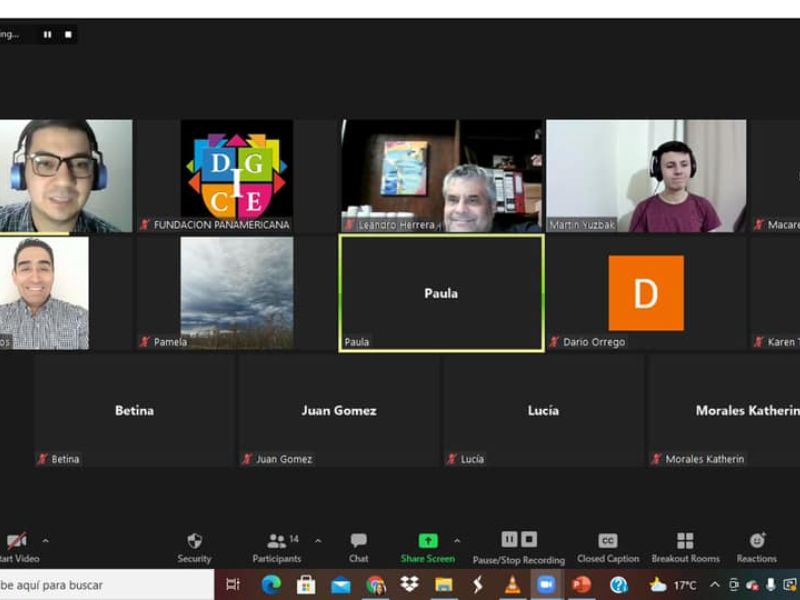Select Martin Yuzbak's video tile
800x600 pixels.
tap(646, 176)
